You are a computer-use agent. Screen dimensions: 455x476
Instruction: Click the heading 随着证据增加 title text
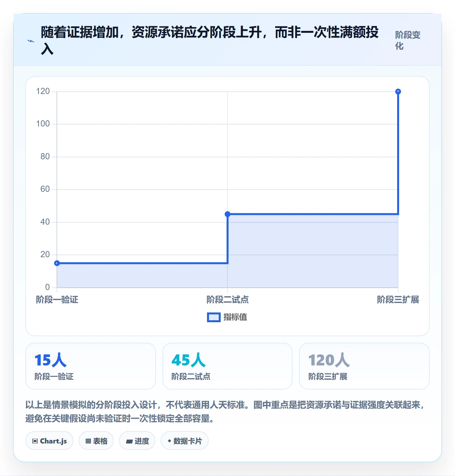coord(210,41)
